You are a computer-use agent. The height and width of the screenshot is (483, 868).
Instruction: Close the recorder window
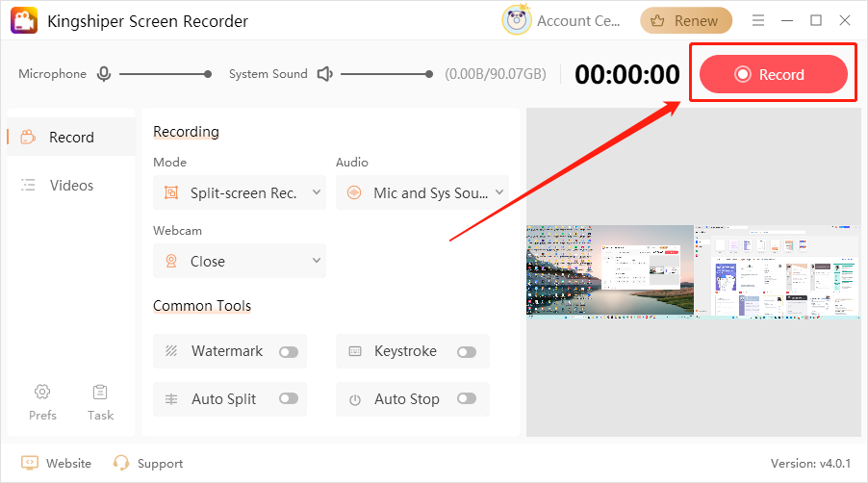click(x=845, y=20)
